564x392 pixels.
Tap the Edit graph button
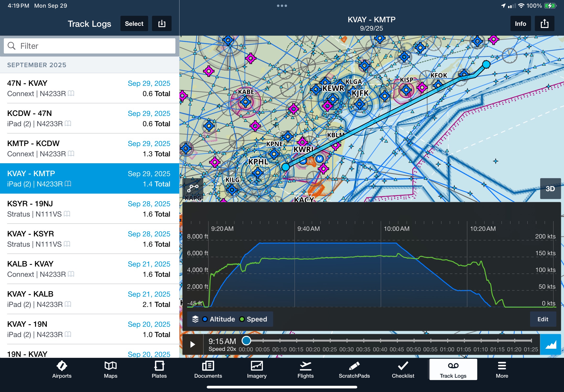(543, 319)
